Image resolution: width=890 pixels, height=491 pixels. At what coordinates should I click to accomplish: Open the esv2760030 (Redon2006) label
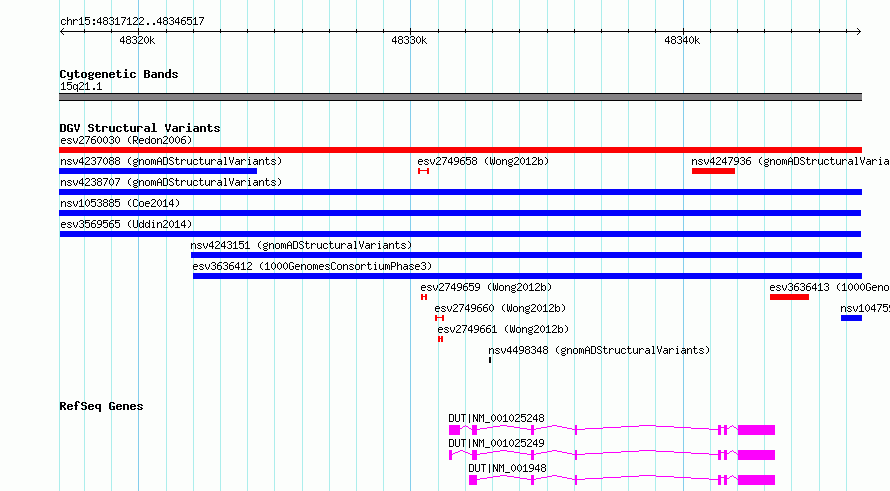(x=126, y=140)
